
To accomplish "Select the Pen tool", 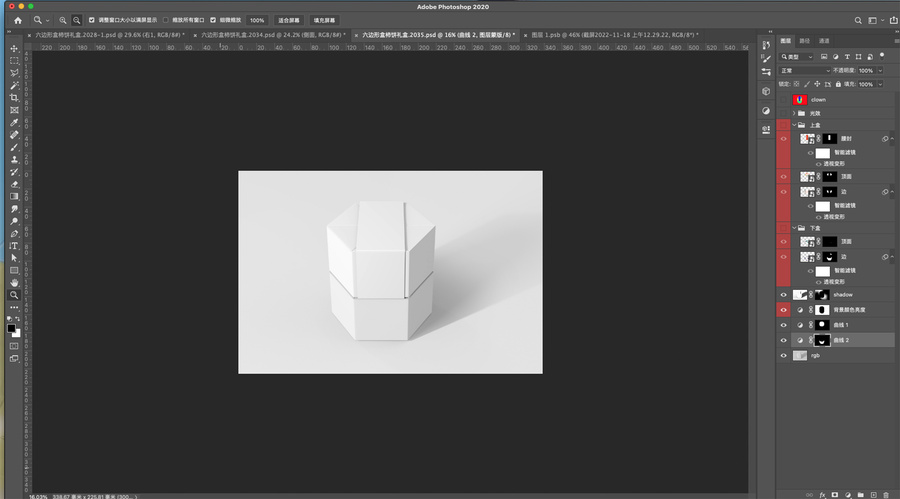I will (x=14, y=234).
